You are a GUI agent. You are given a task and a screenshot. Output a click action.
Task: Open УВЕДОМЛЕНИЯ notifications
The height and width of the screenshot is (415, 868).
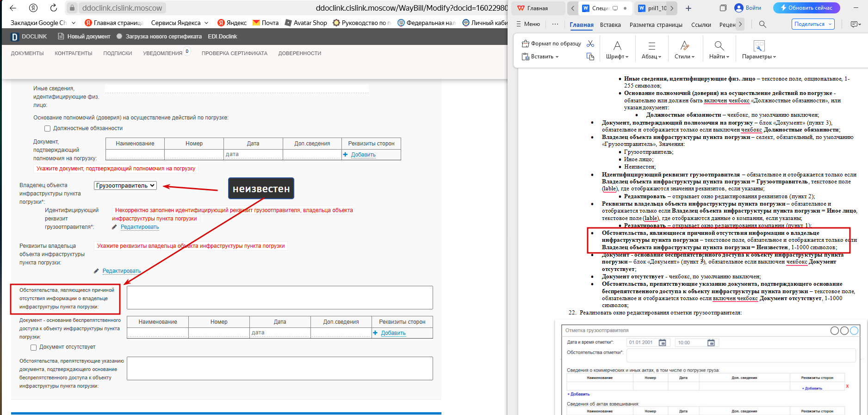pos(163,53)
